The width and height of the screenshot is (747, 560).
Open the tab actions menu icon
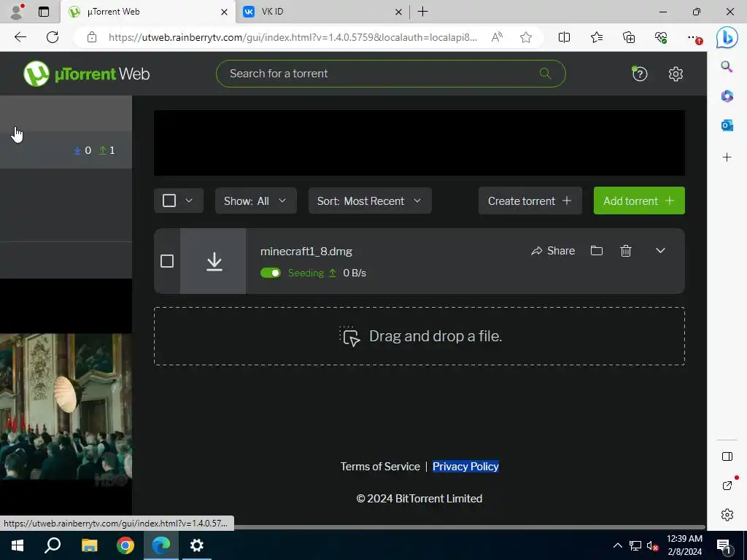pos(43,12)
